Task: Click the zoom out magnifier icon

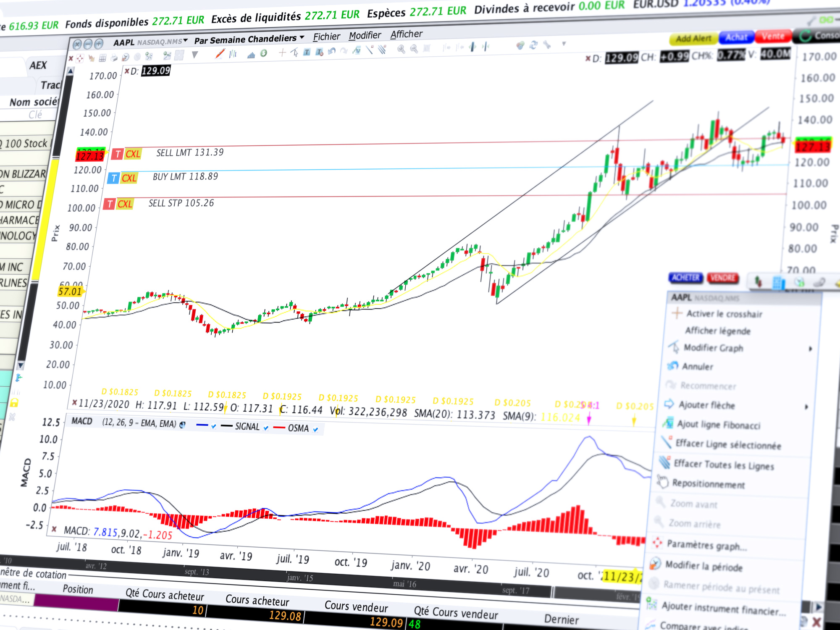Action: (414, 49)
